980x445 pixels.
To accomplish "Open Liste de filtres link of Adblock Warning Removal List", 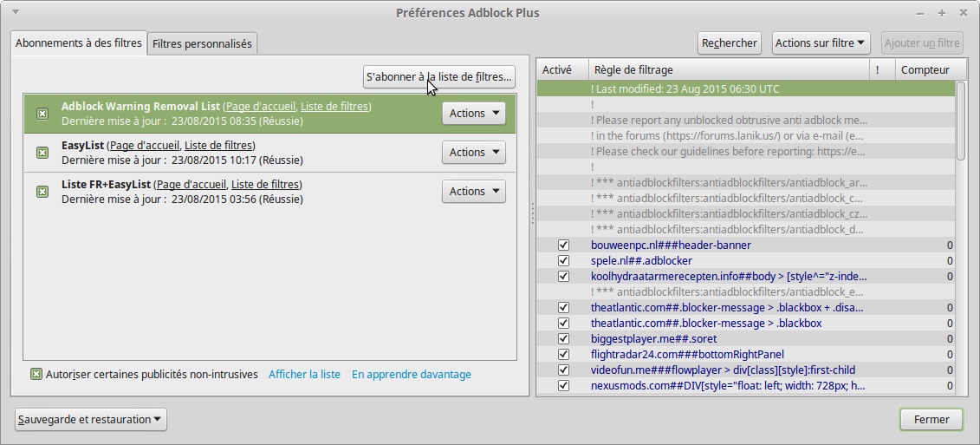I will point(334,107).
